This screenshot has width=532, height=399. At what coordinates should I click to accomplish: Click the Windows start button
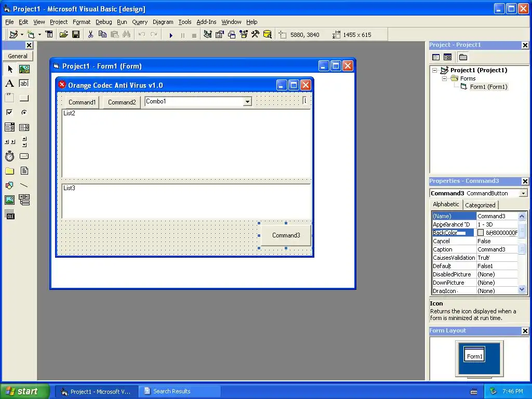pyautogui.click(x=25, y=391)
